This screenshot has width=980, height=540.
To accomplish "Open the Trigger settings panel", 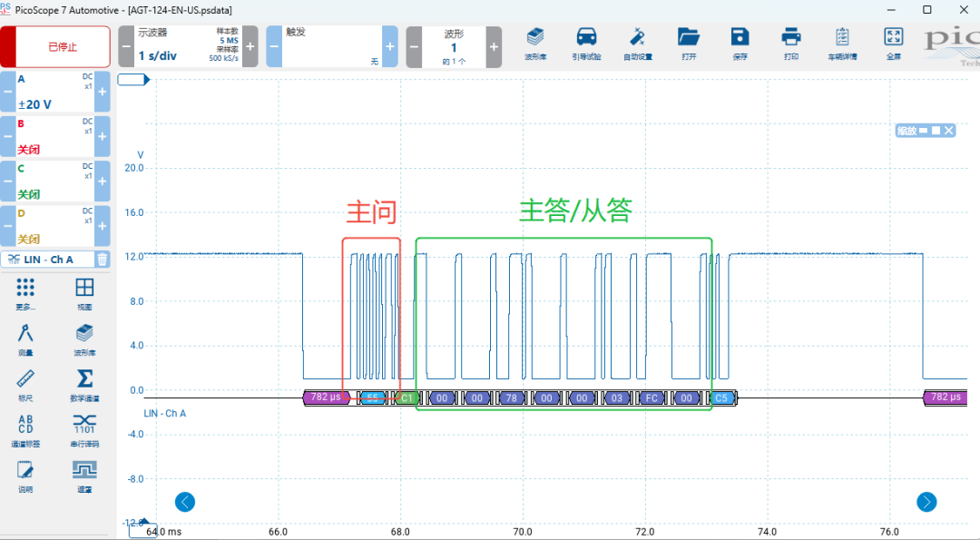I will 332,47.
